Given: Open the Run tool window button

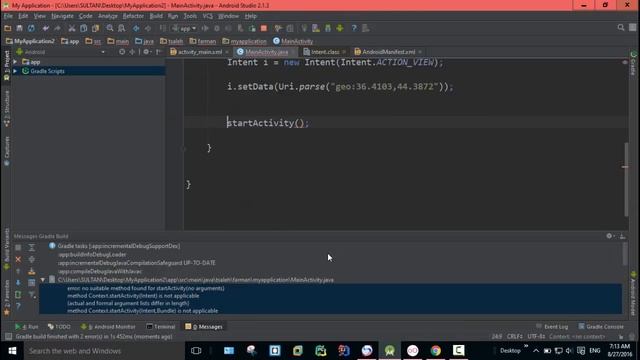Looking at the screenshot, I should 27,327.
